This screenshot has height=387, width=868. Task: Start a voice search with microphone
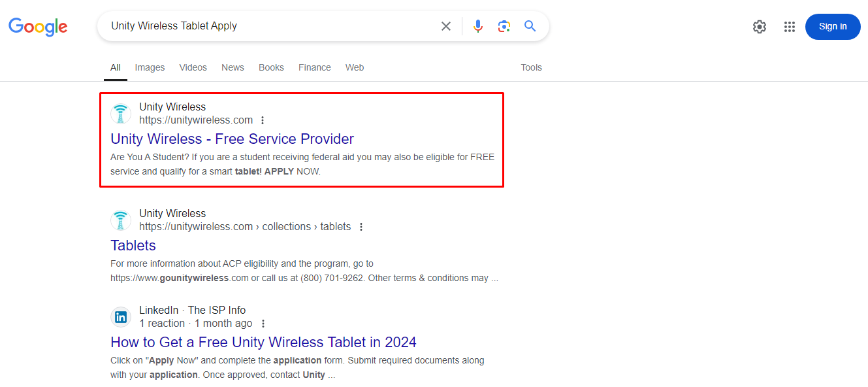478,26
